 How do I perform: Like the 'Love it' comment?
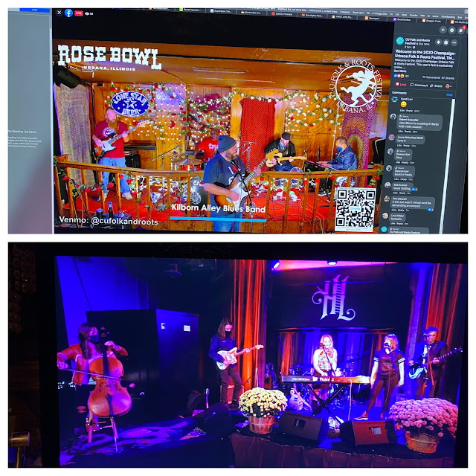click(x=401, y=145)
